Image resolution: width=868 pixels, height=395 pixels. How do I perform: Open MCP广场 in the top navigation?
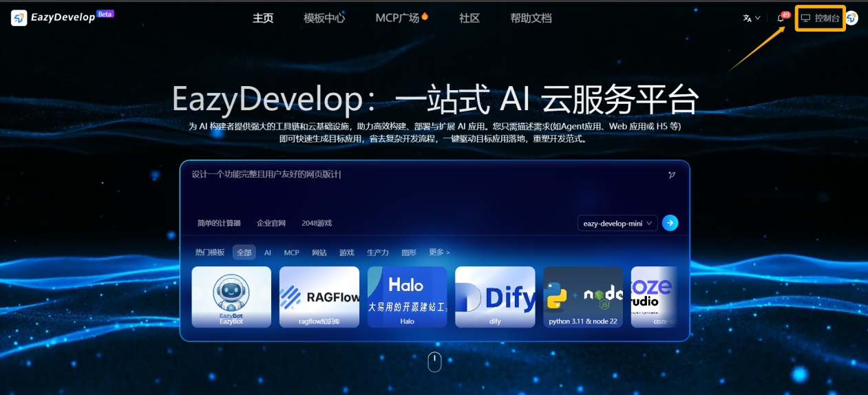(x=402, y=18)
